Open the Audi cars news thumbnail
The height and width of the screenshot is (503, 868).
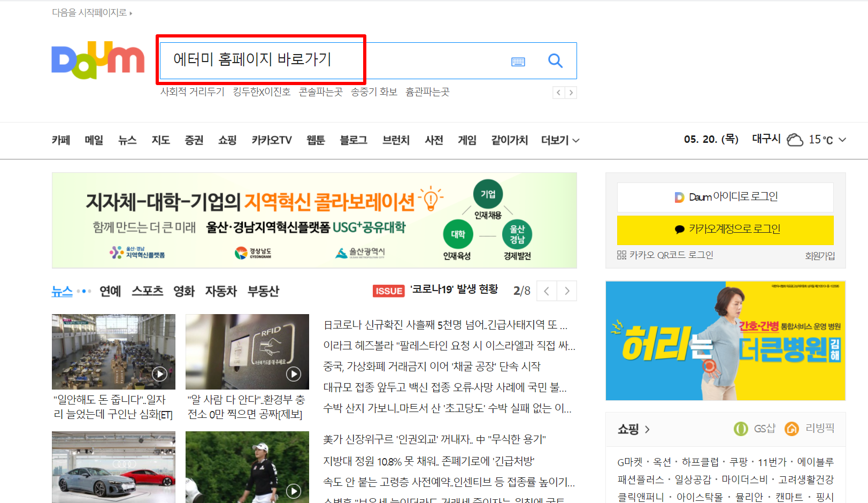coord(113,467)
